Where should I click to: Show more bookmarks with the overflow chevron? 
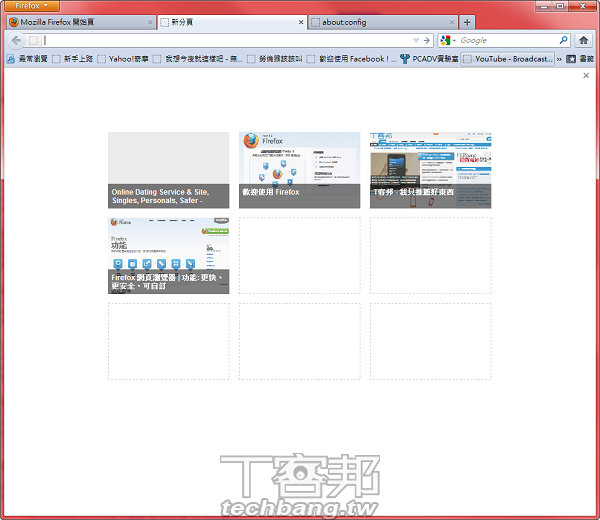pyautogui.click(x=558, y=59)
